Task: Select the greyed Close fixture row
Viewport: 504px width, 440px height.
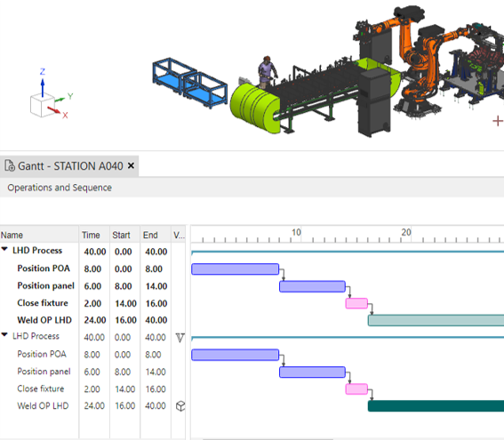Action: pos(41,388)
